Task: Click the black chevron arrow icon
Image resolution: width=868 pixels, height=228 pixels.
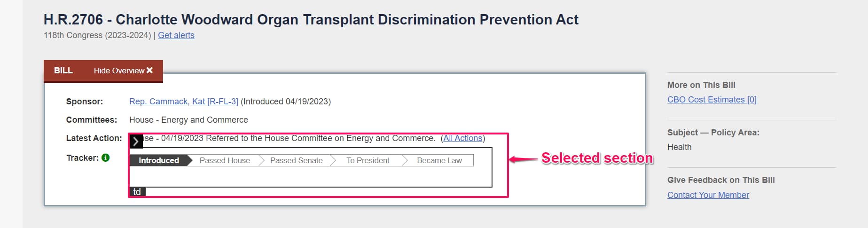Action: click(135, 142)
